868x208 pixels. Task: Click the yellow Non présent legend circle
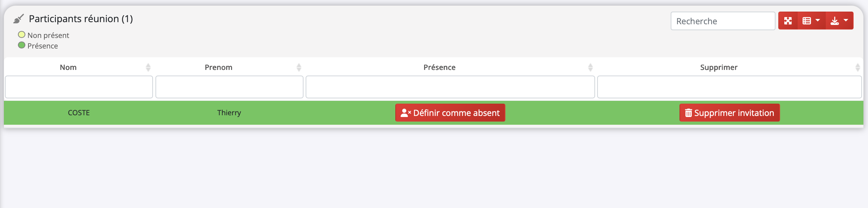pyautogui.click(x=22, y=35)
